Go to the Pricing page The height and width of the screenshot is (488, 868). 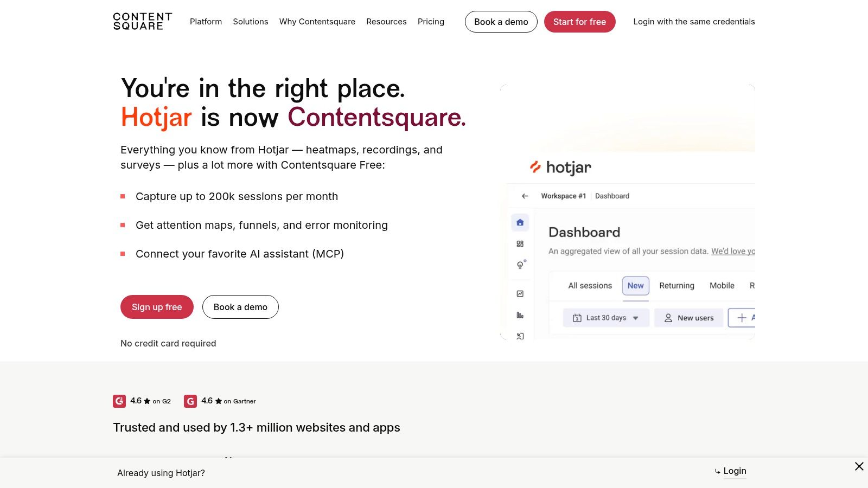[431, 22]
